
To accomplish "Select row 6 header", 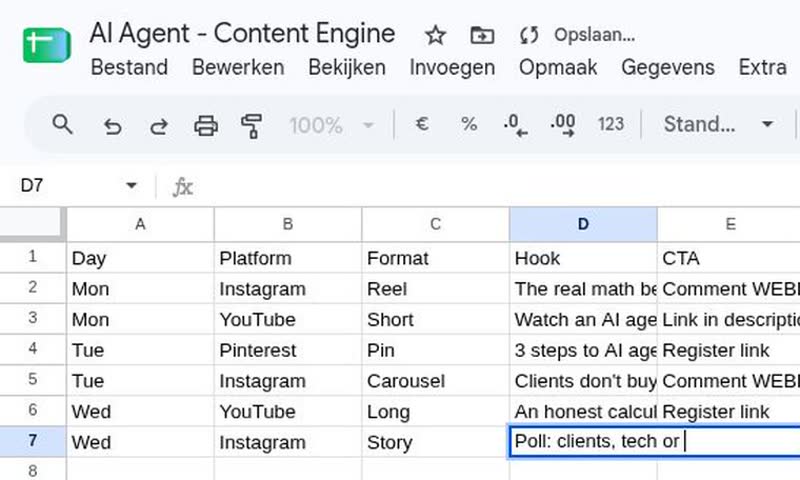I will 33,411.
